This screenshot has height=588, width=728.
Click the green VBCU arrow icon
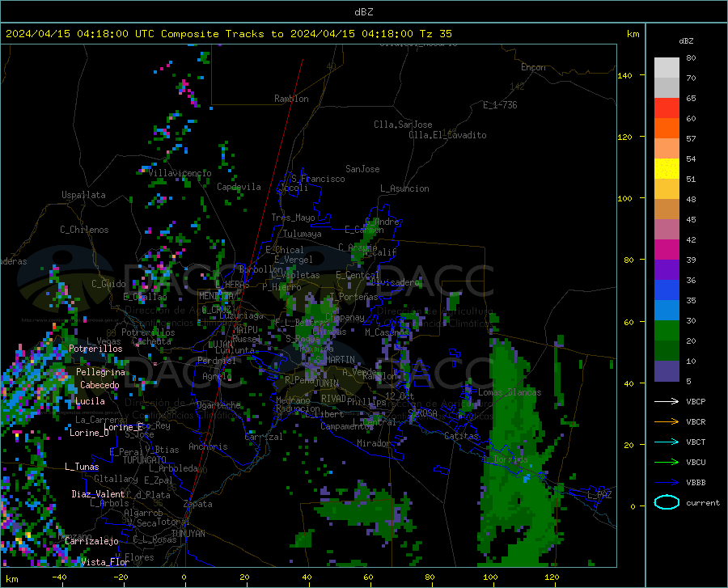(x=667, y=463)
